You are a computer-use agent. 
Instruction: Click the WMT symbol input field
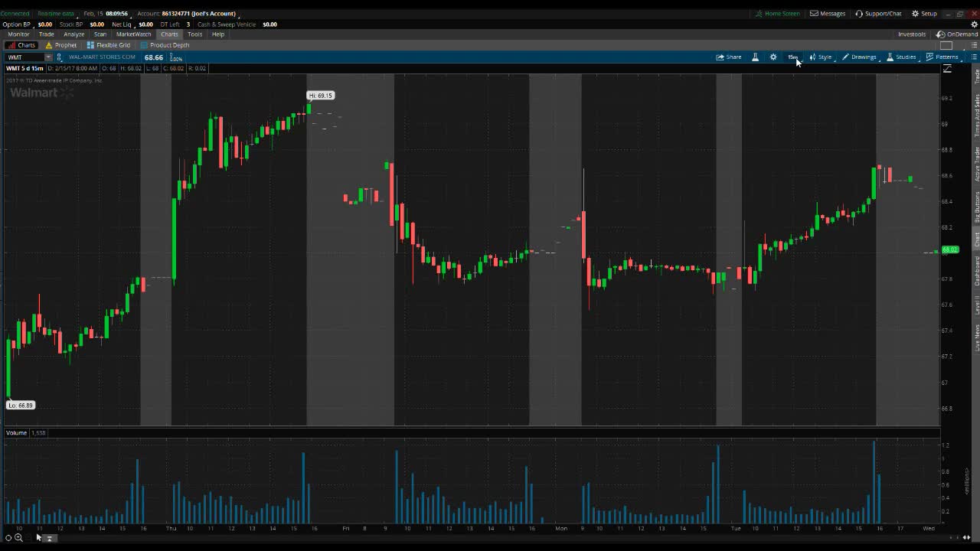coord(24,57)
